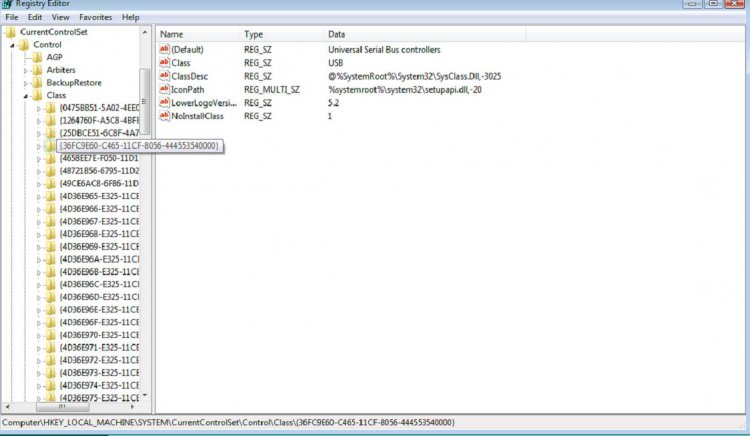This screenshot has width=750, height=436.
Task: Click folder icon of {48721B56-6795 key
Action: pos(51,171)
